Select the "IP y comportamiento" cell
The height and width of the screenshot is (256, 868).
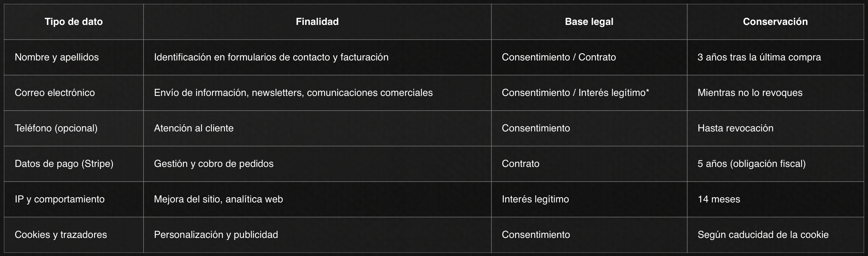[x=59, y=199]
